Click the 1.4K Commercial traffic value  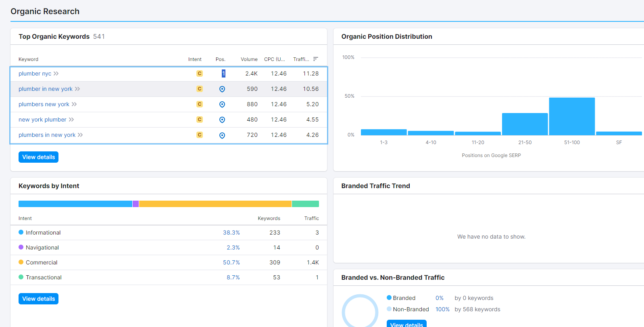[313, 262]
